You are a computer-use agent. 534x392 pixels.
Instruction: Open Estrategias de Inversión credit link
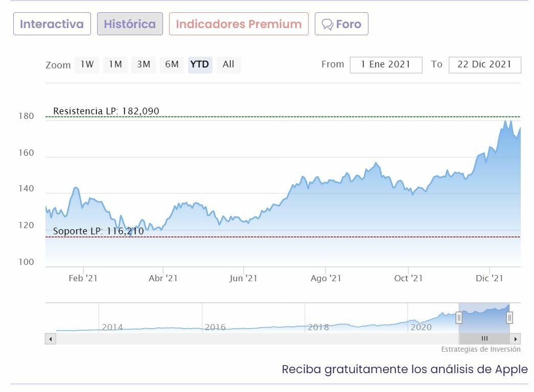481,350
